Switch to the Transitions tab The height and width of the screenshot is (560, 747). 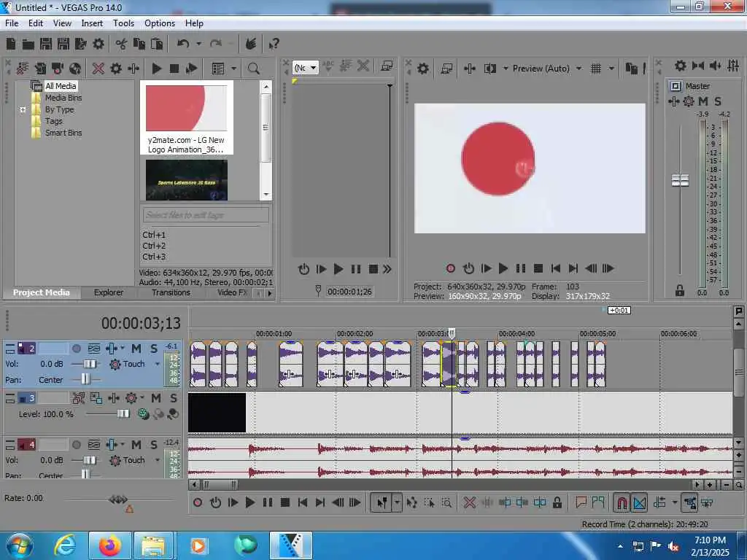pos(171,292)
